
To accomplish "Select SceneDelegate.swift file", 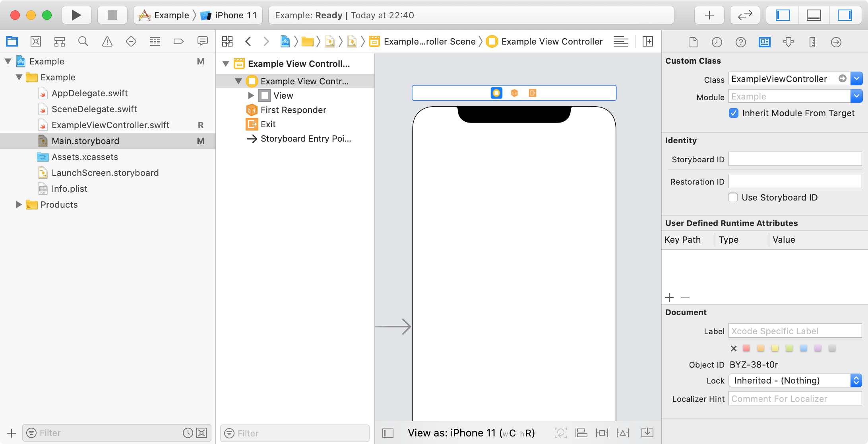I will click(x=94, y=109).
